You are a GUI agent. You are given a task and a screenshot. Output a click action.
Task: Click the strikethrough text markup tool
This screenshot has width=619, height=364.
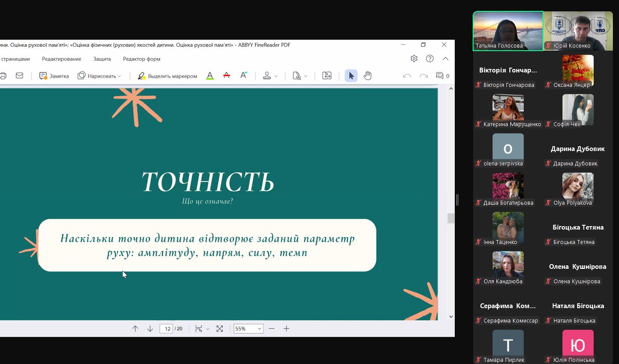pyautogui.click(x=226, y=76)
